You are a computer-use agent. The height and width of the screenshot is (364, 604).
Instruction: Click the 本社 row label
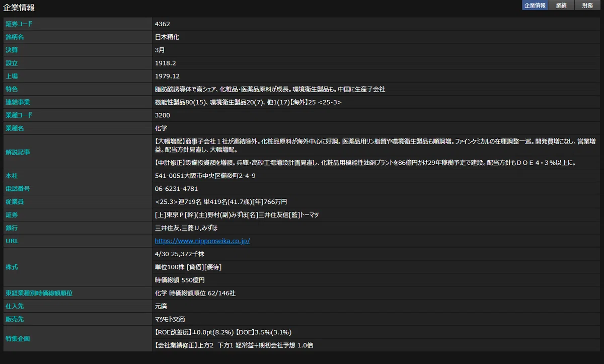click(12, 176)
